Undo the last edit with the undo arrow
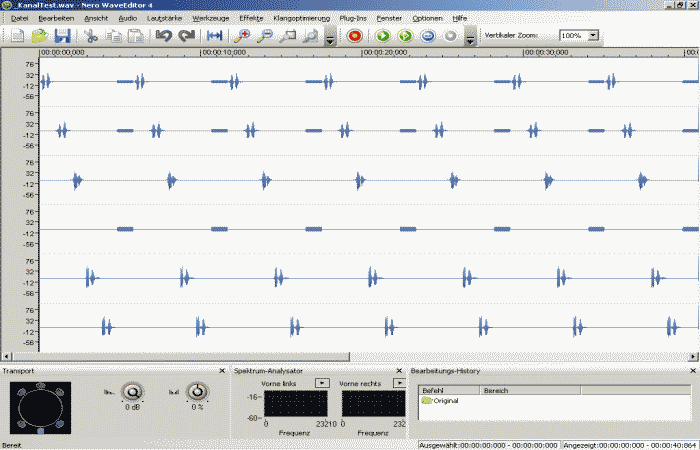The image size is (700, 450). [x=165, y=36]
